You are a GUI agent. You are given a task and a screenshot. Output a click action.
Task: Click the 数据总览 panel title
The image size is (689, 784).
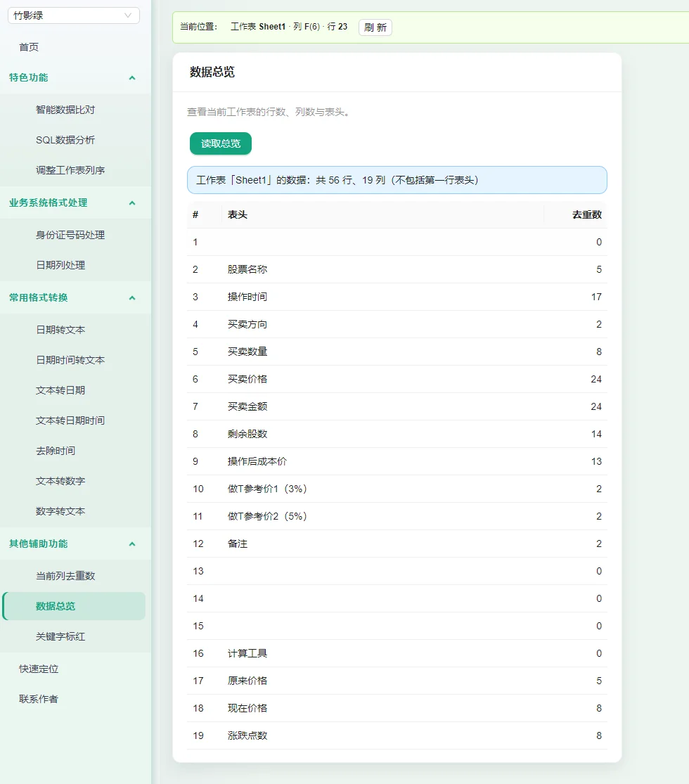pyautogui.click(x=212, y=72)
